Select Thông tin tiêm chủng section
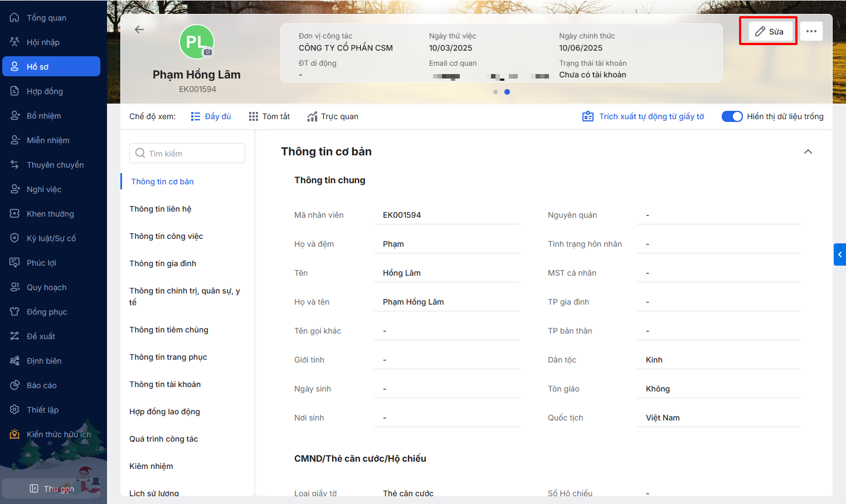The image size is (846, 504). [169, 330]
